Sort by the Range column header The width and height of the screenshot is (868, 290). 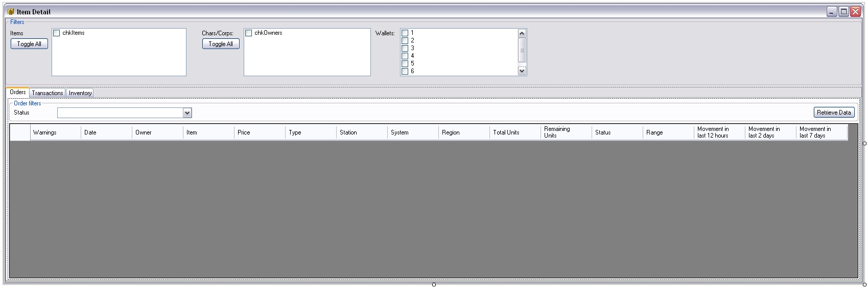tap(669, 132)
